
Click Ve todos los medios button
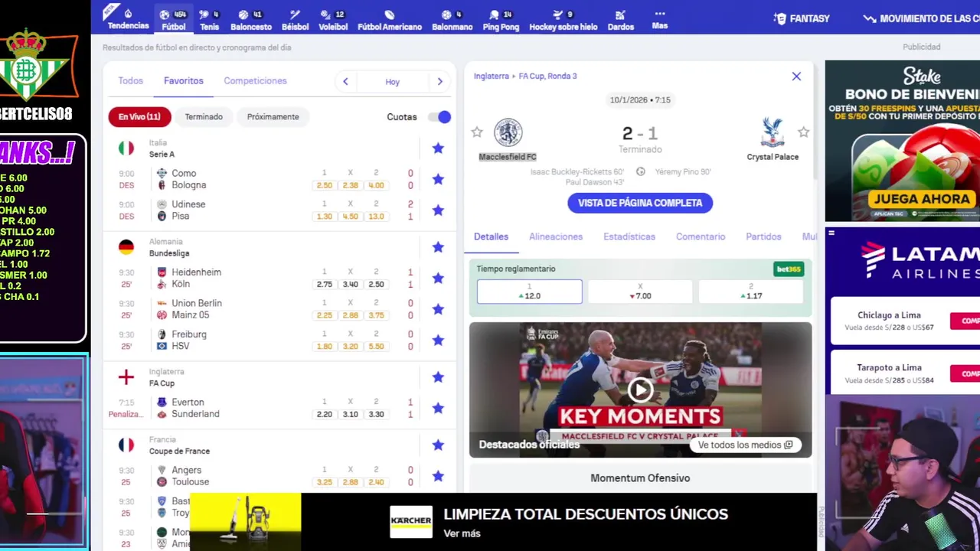click(745, 445)
